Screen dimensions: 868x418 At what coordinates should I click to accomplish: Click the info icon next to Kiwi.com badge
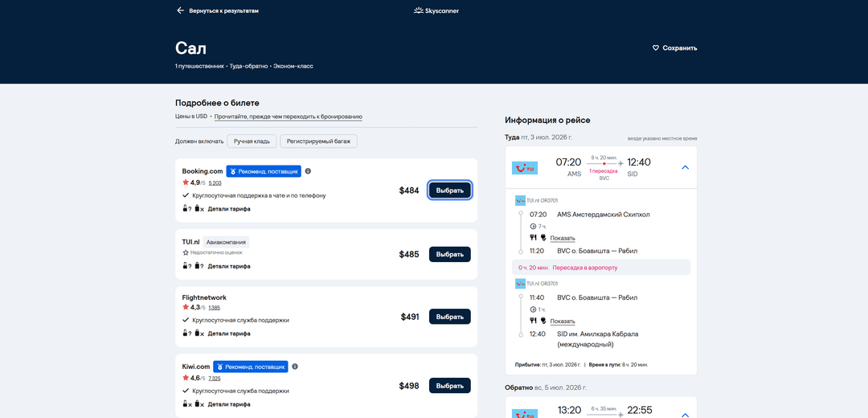(x=295, y=367)
